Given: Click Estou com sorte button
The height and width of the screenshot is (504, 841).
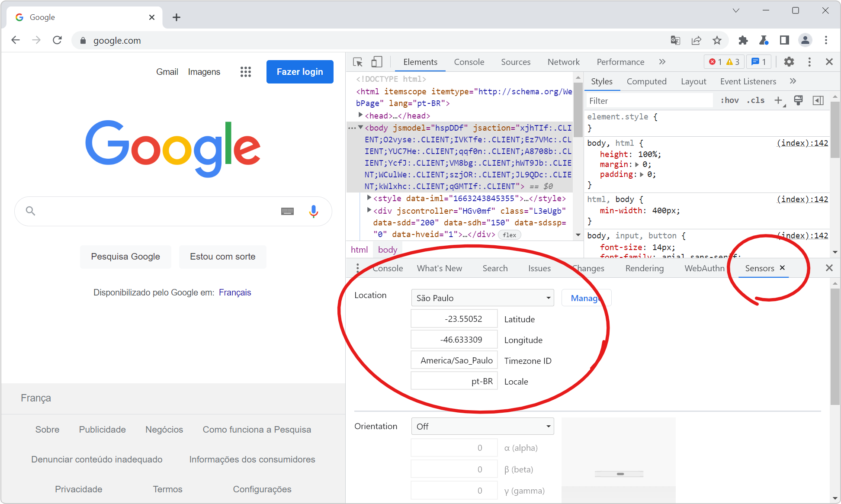Looking at the screenshot, I should (222, 257).
